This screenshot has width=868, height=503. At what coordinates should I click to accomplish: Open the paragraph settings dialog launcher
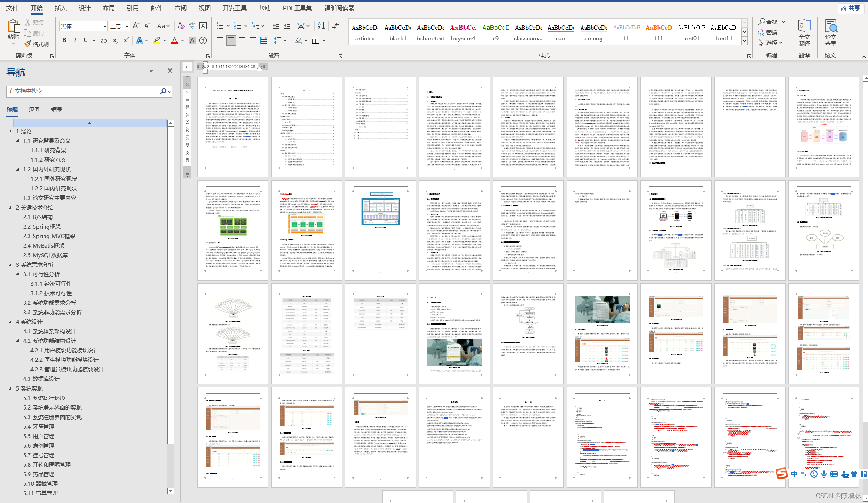tap(340, 56)
